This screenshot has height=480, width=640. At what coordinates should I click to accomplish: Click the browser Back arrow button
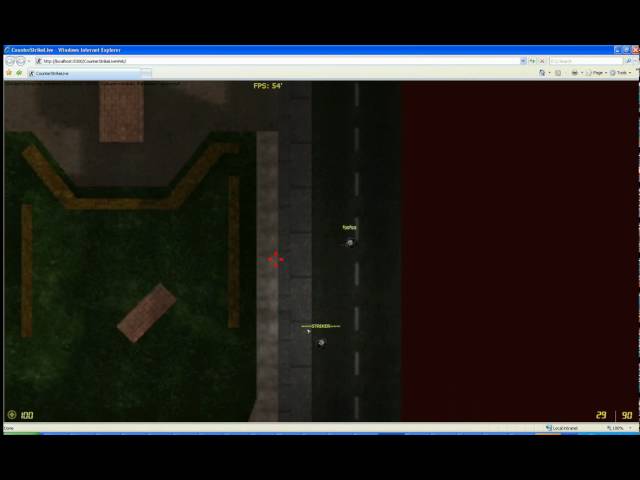[10, 61]
